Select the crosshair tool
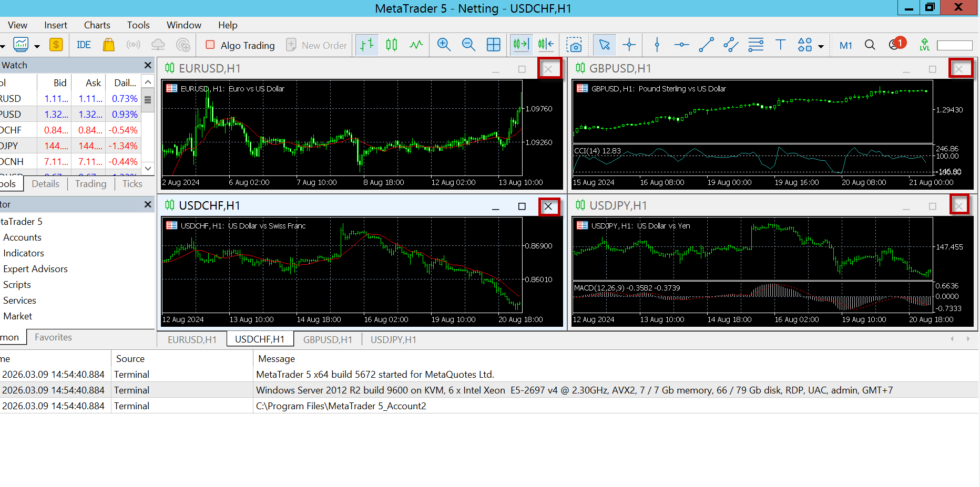This screenshot has height=487, width=980. [x=629, y=45]
